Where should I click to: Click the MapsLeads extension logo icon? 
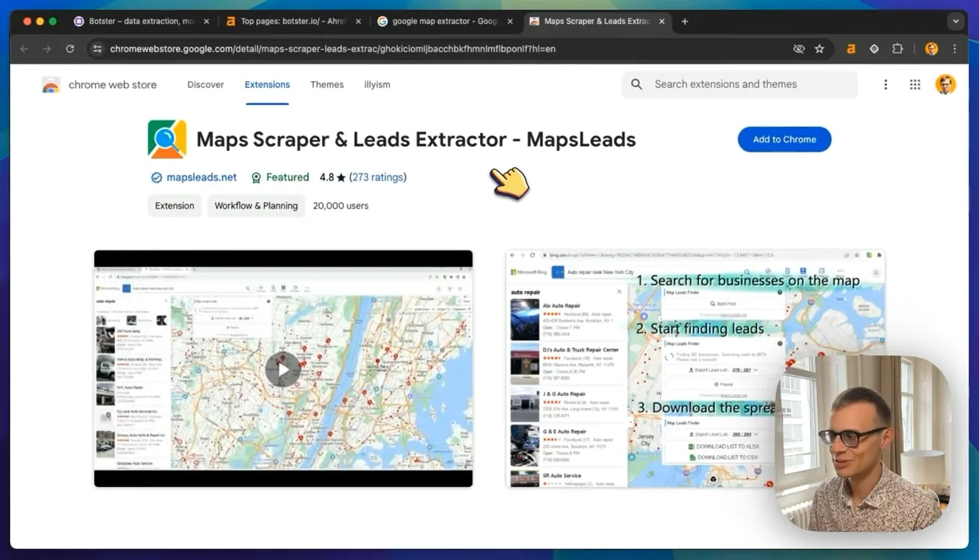coord(167,139)
